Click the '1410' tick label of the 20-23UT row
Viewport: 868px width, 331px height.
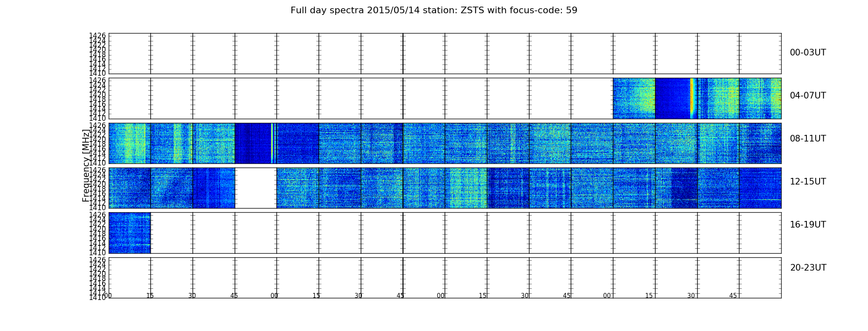98,297
